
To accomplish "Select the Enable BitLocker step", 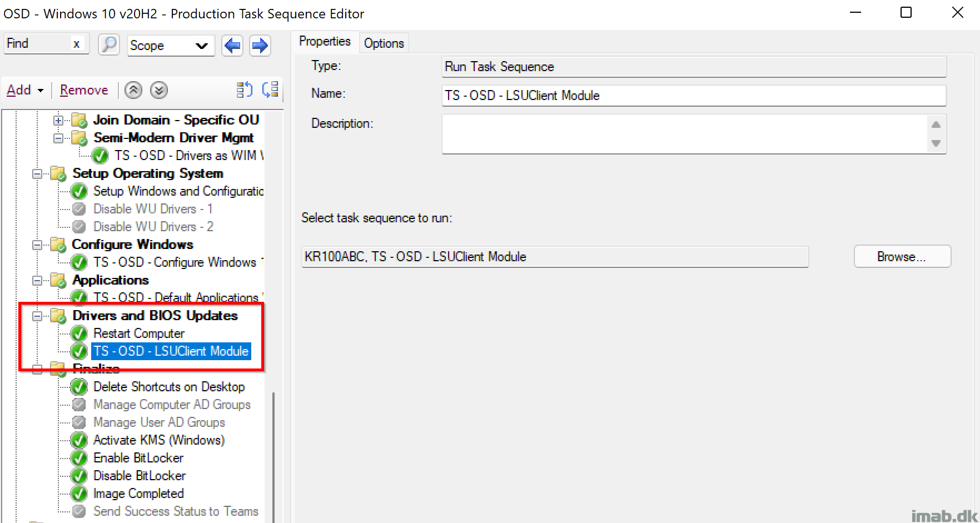I will pyautogui.click(x=138, y=458).
